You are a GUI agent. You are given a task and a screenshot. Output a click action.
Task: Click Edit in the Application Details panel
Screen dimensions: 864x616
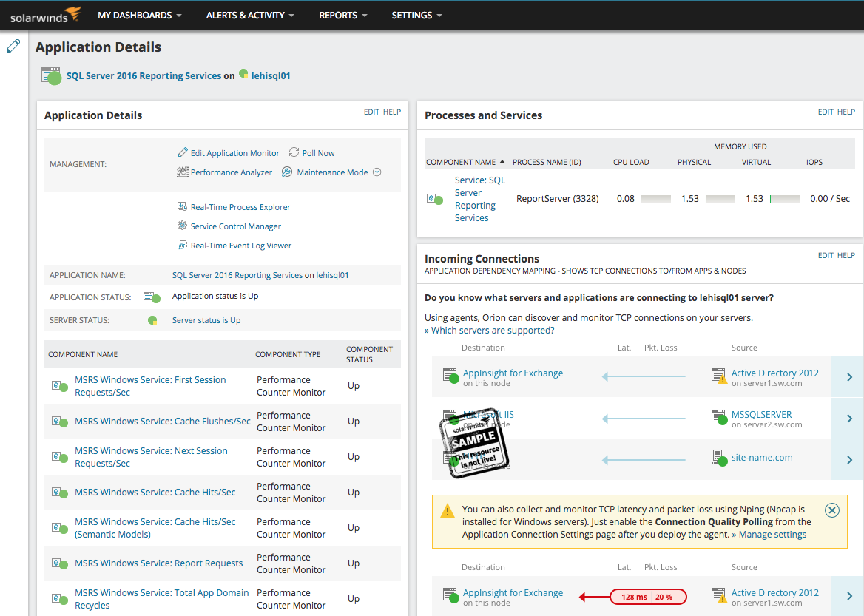click(x=371, y=112)
